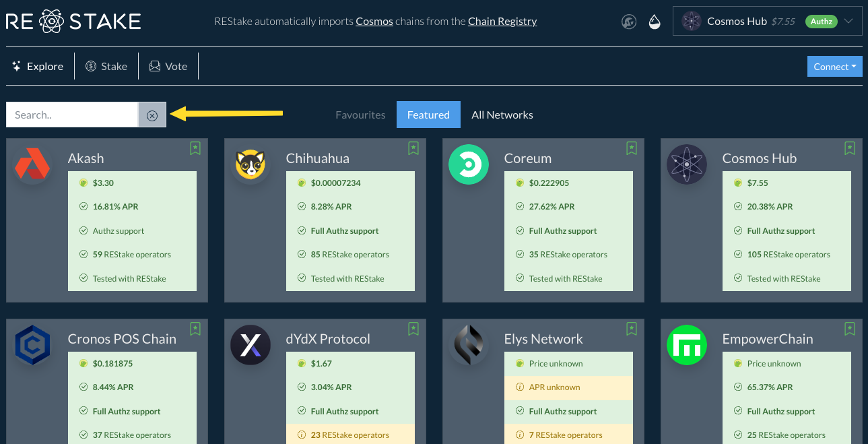Toggle favourite bookmark on Chihuahua card
This screenshot has width=868, height=444.
413,148
